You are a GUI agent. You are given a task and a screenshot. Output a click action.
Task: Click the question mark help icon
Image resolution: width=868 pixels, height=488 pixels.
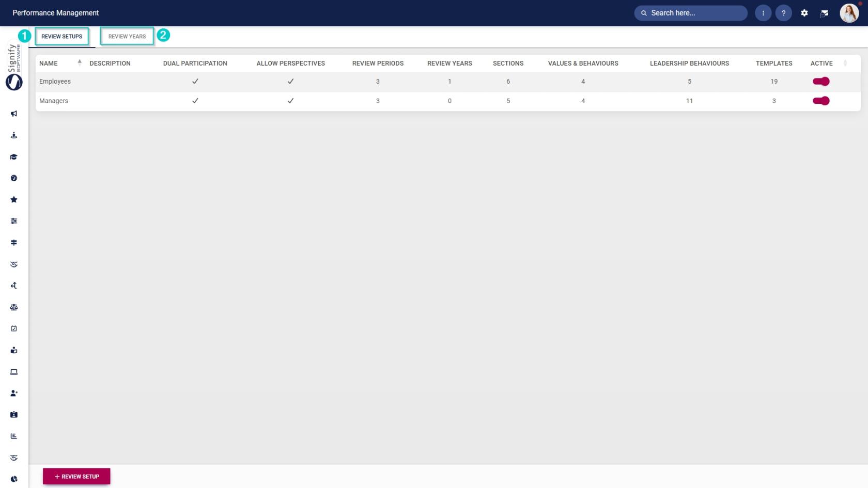tap(783, 13)
